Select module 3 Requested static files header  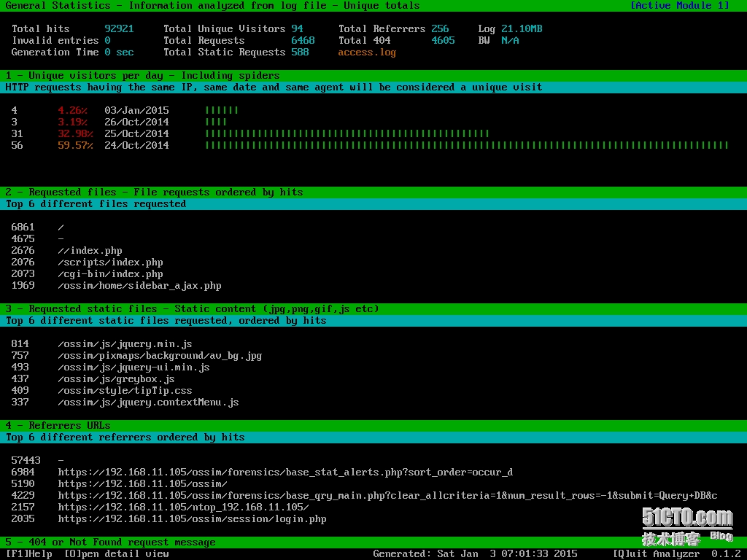click(373, 308)
